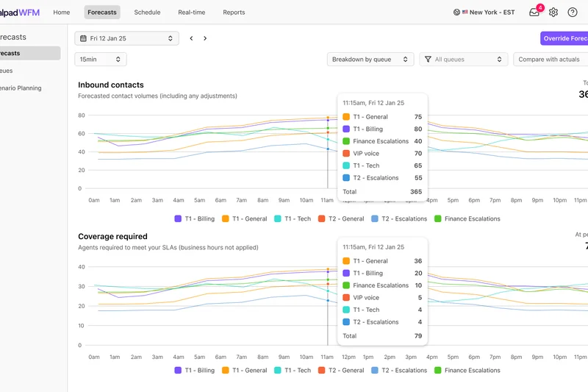Open the settings gear icon
This screenshot has height=392, width=588.
click(x=553, y=13)
